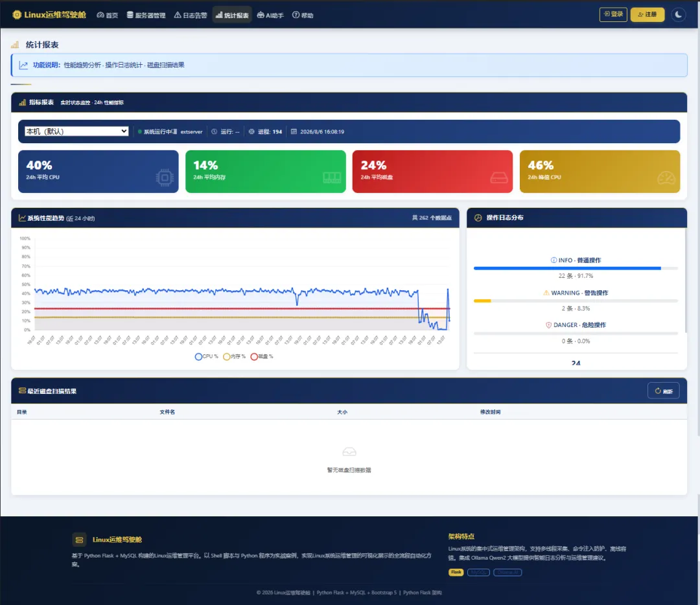This screenshot has height=605, width=700.
Task: Go to 服务器管理 in the navbar
Action: coord(146,15)
